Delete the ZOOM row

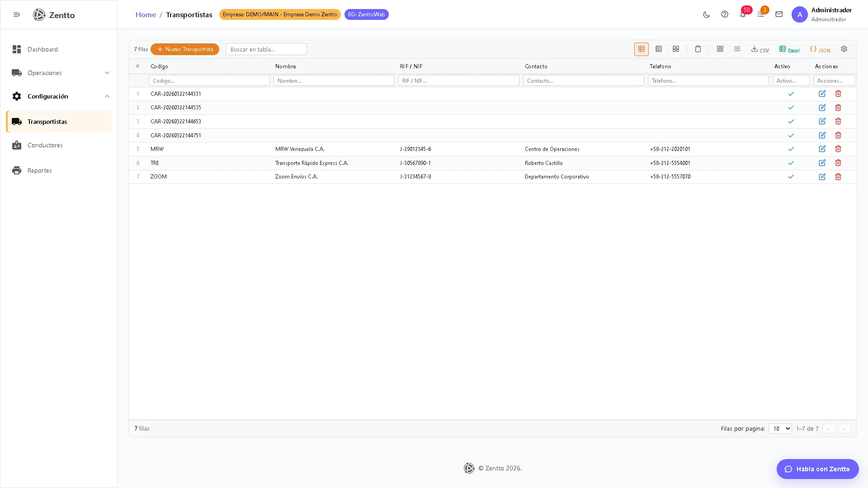(x=838, y=177)
